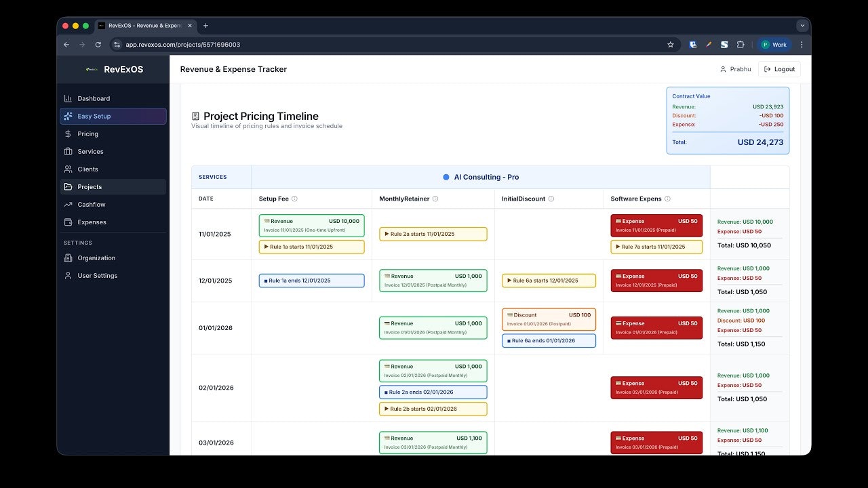The image size is (868, 488).
Task: Open the 12/01/2025 Prepaid expense card
Action: point(656,281)
